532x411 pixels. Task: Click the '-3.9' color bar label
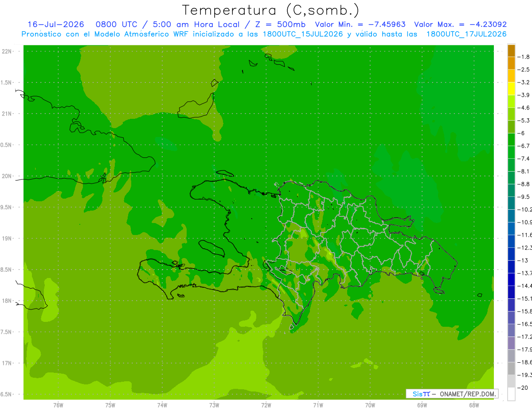point(524,95)
